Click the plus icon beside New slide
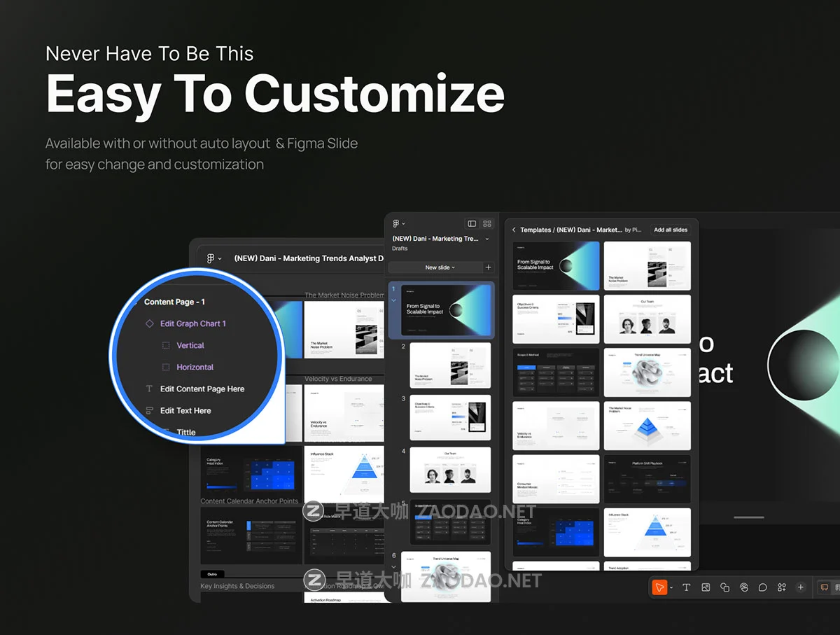 (489, 267)
